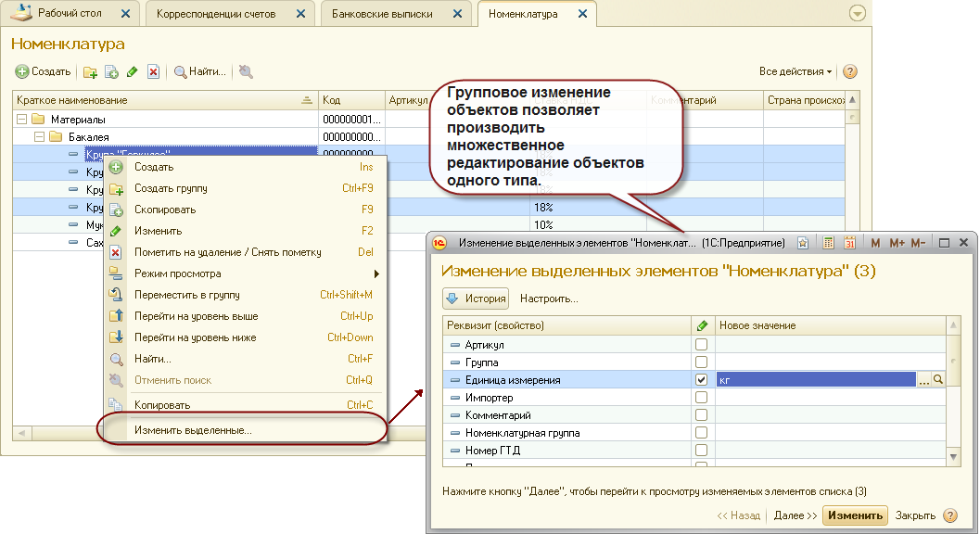Image resolution: width=980 pixels, height=534 pixels.
Task: Uncheck the Единица измерения checkbox
Action: point(702,380)
